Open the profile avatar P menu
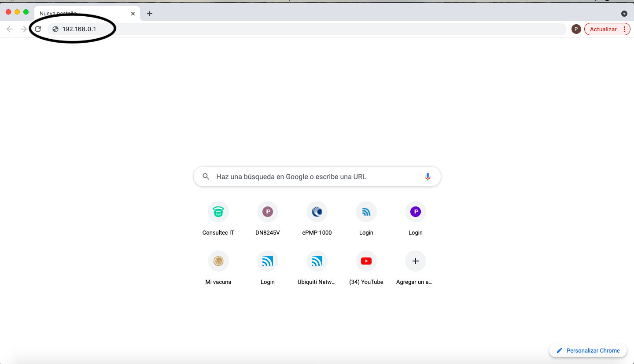This screenshot has width=634, height=364. (576, 29)
